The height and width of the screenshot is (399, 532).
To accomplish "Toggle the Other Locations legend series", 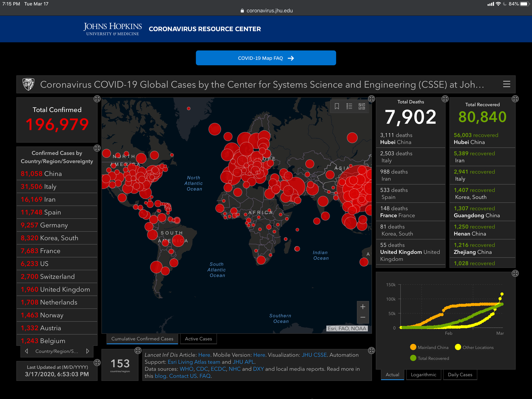I will pos(474,347).
